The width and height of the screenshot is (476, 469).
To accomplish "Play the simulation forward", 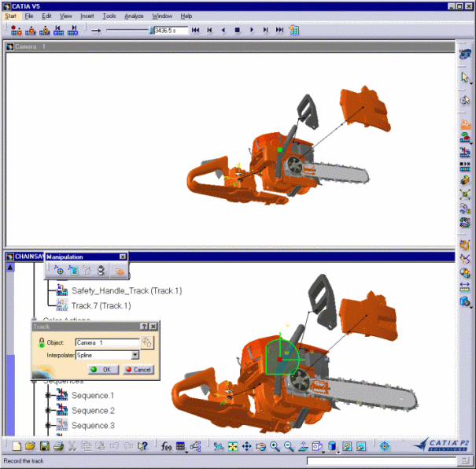I will tap(251, 30).
